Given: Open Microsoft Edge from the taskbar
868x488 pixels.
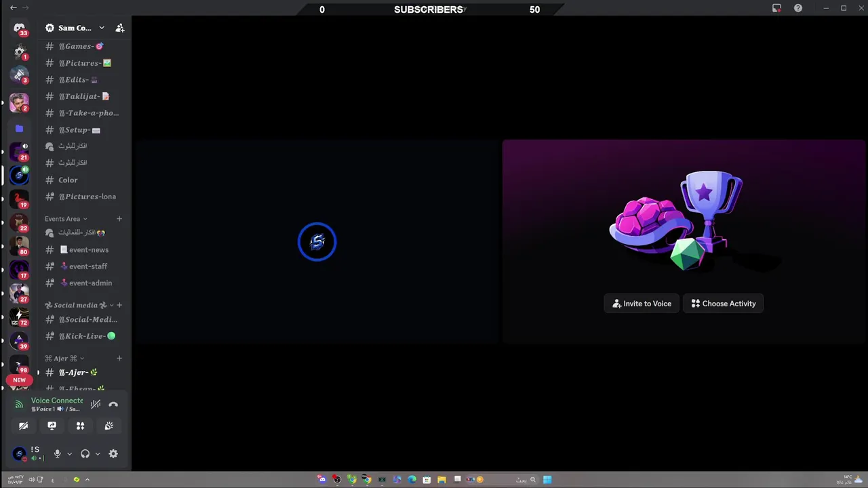Looking at the screenshot, I should [x=412, y=479].
